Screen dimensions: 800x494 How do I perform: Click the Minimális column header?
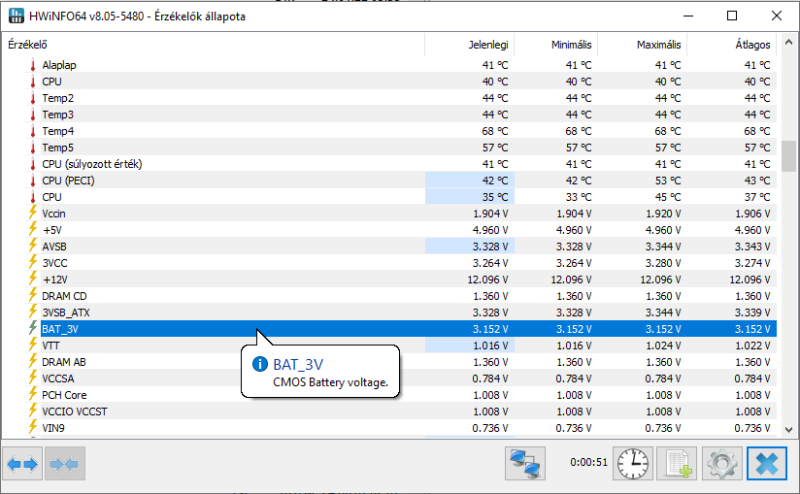click(556, 45)
